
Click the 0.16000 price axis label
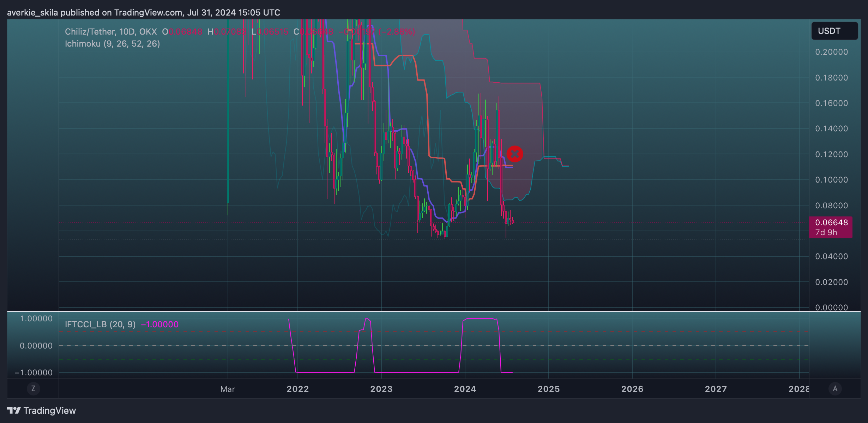[831, 103]
